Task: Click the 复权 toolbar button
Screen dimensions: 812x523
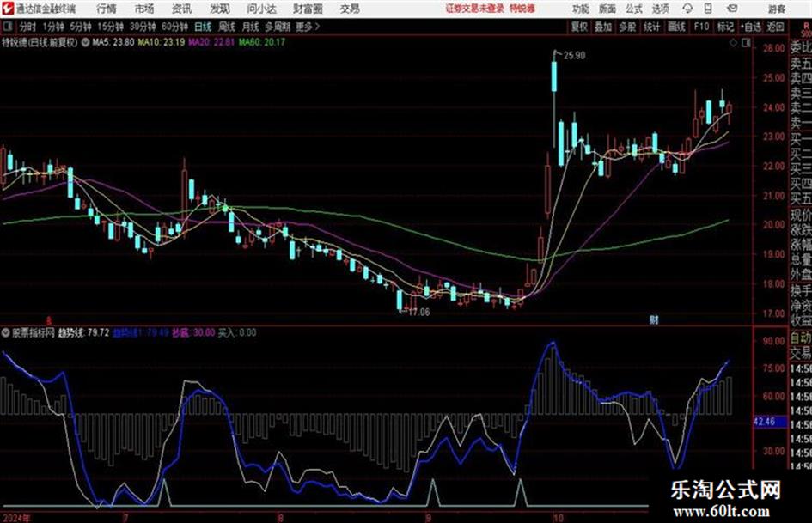Action: tap(579, 27)
